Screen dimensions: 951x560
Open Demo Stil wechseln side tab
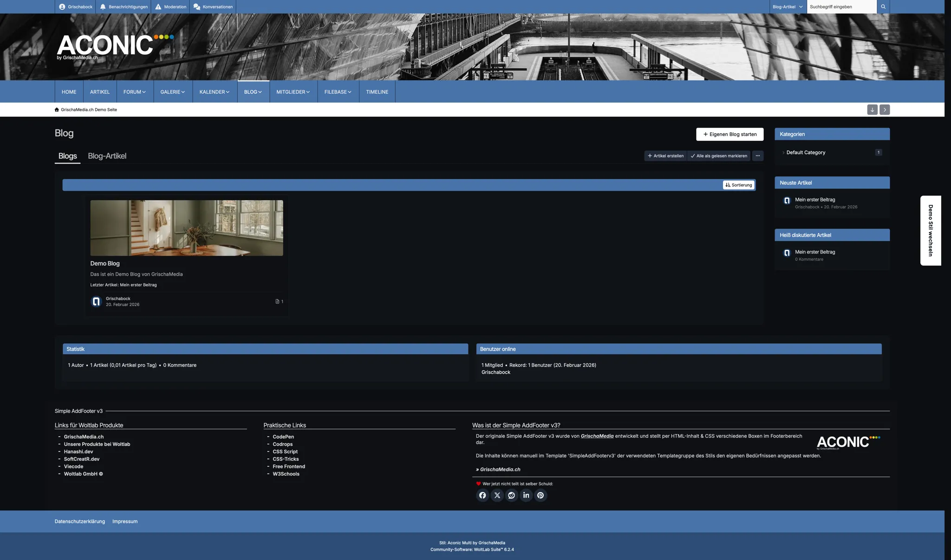click(931, 230)
